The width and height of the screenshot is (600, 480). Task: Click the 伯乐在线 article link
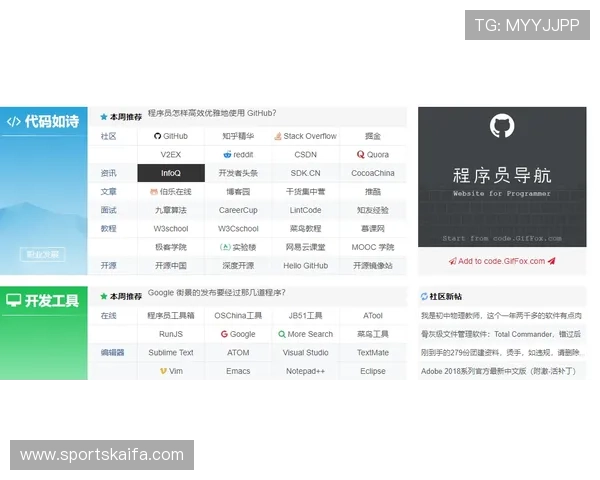tap(171, 192)
